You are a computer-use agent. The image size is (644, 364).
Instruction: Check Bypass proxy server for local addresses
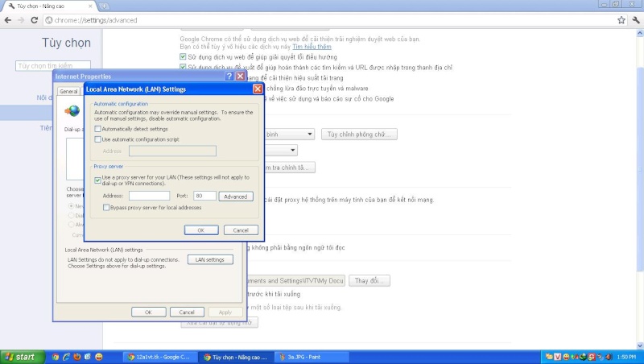(x=106, y=208)
